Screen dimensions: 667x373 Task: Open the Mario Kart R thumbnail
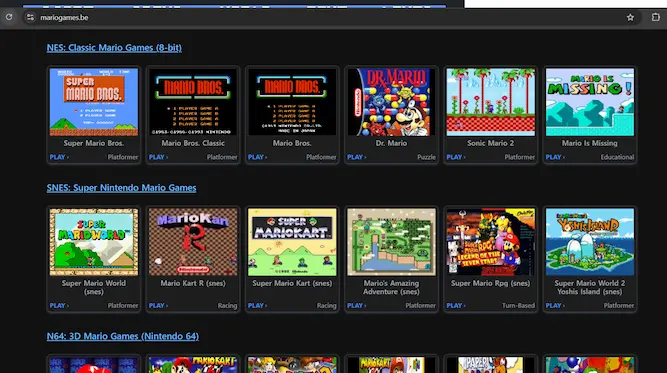[x=193, y=242]
